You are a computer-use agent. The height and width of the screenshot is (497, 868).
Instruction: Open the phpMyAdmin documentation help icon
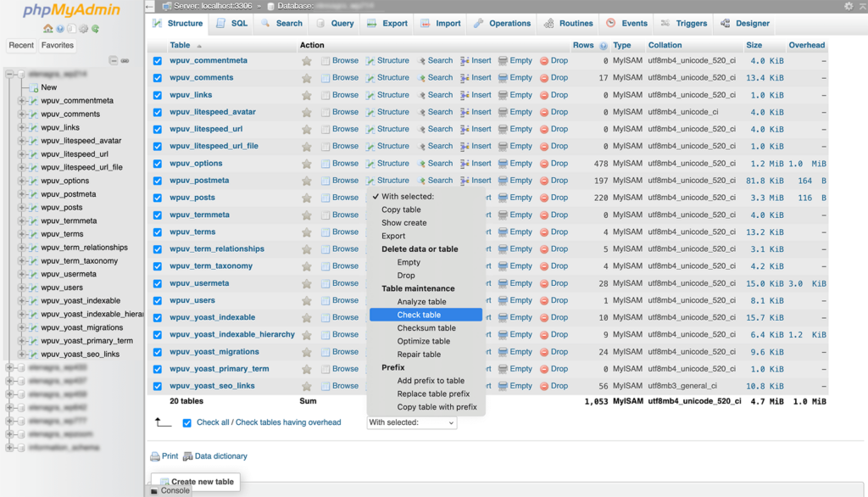60,29
